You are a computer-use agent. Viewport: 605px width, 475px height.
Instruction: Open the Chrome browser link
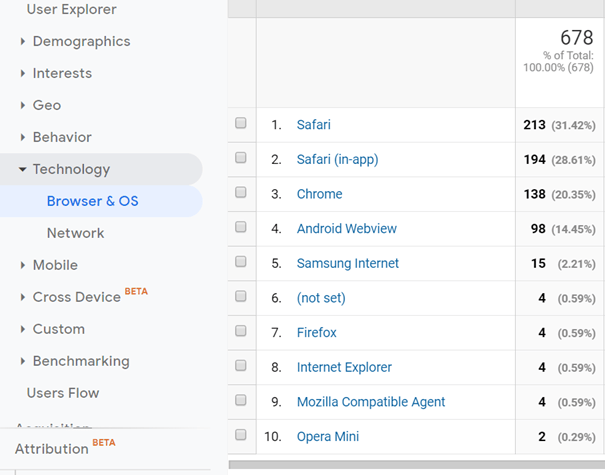(x=319, y=194)
